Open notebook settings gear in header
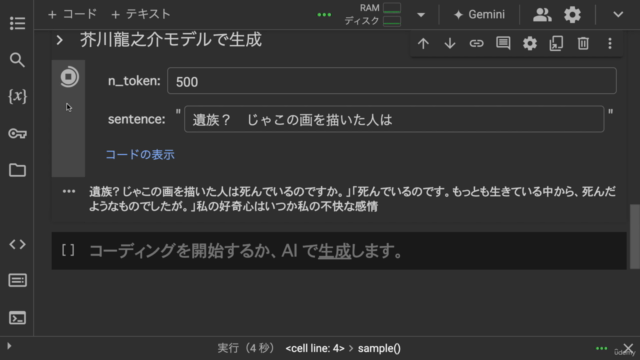The height and width of the screenshot is (360, 640). [572, 15]
